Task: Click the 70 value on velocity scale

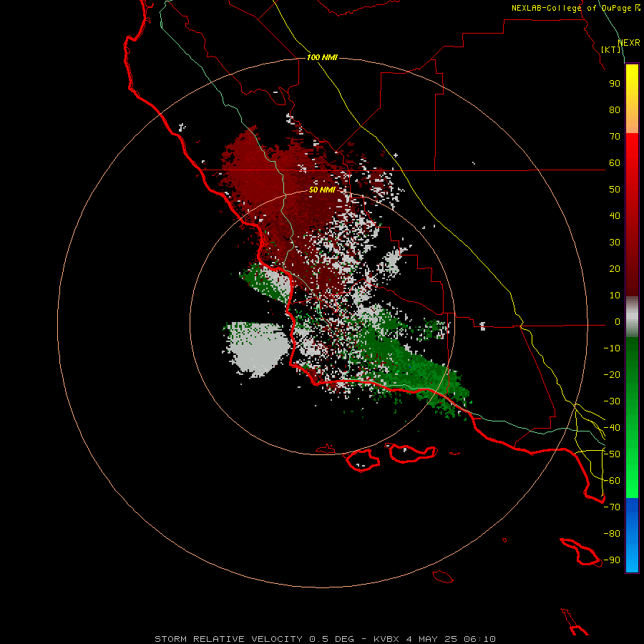Action: 615,137
